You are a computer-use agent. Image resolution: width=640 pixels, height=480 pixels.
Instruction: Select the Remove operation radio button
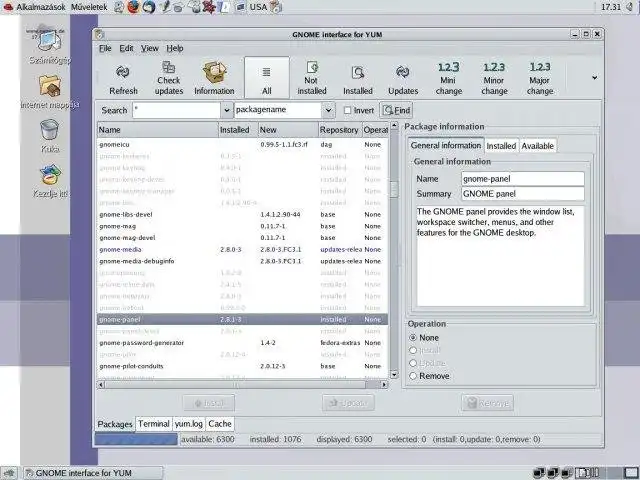pyautogui.click(x=413, y=376)
